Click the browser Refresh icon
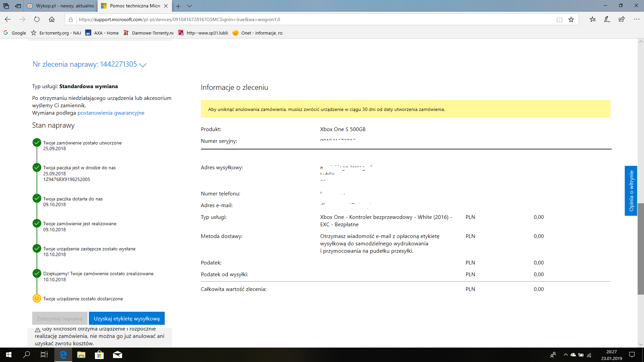644x362 pixels. coord(37,19)
